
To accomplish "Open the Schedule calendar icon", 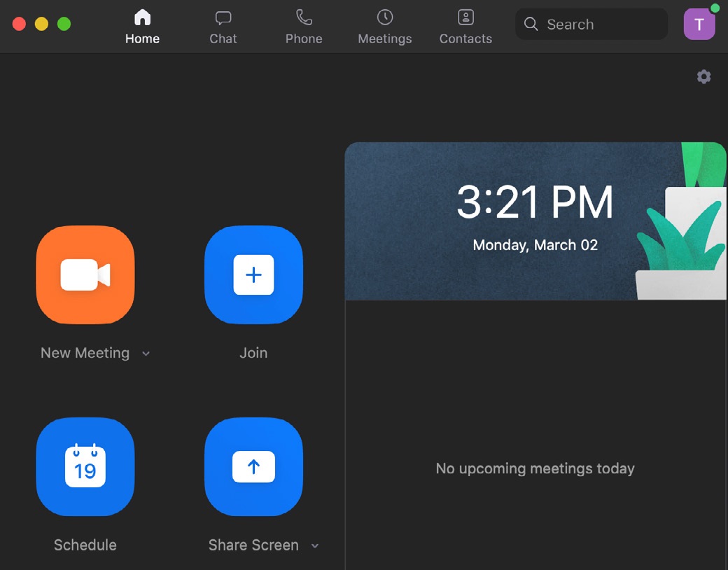I will pyautogui.click(x=85, y=466).
